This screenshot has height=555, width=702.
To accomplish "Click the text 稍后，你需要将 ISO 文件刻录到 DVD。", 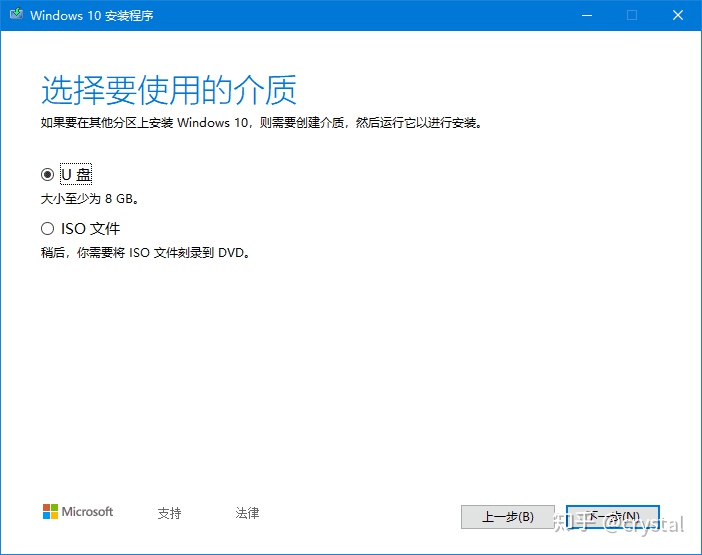I will point(145,253).
